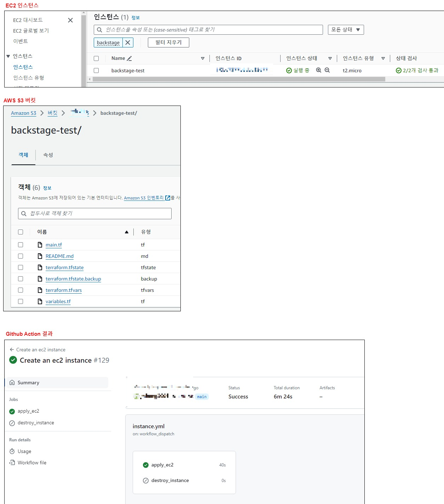The image size is (444, 504).
Task: Click the search magnifier in instance filter
Action: 99,30
